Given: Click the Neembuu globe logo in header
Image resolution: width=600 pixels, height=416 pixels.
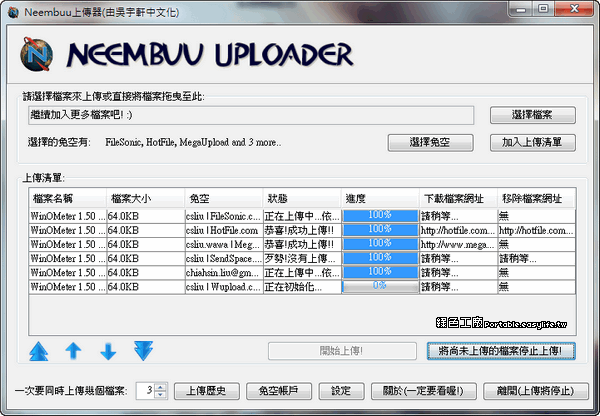Looking at the screenshot, I should pos(36,54).
